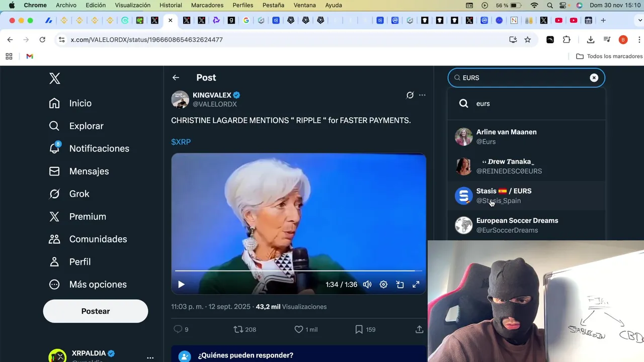Open the post's three-dot more menu
Screen dimensions: 644x362
pos(422,95)
